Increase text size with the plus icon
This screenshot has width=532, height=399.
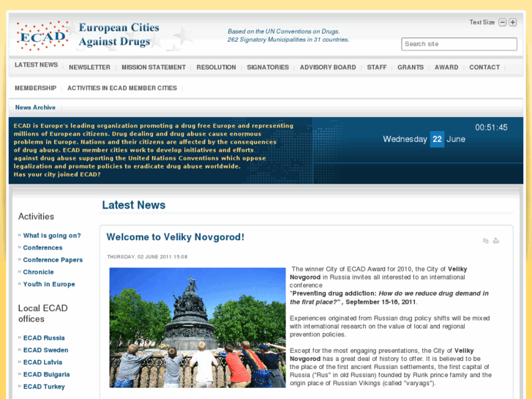(513, 23)
